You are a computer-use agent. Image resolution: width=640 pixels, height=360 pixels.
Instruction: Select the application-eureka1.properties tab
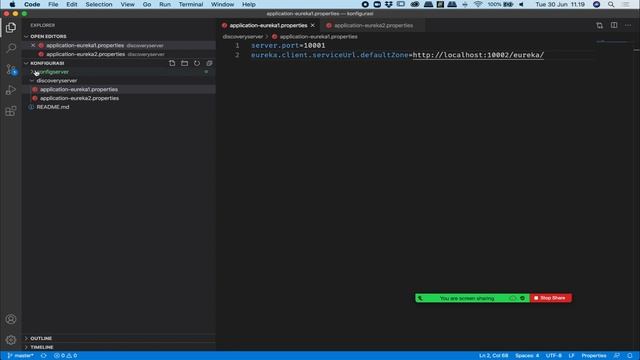coord(269,25)
